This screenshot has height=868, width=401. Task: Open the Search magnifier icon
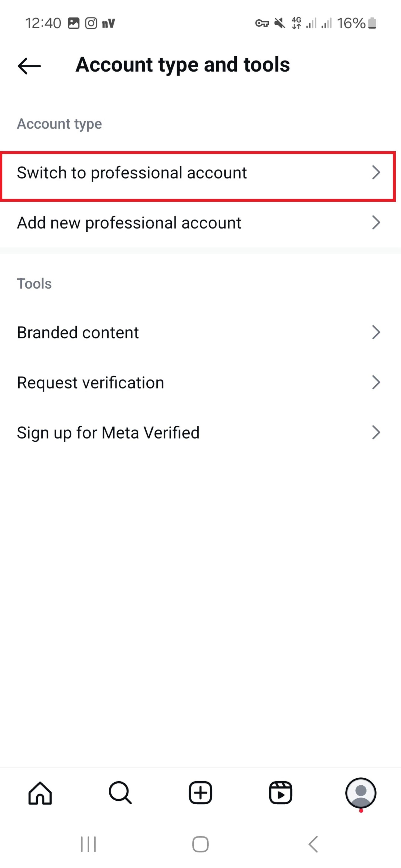click(120, 792)
